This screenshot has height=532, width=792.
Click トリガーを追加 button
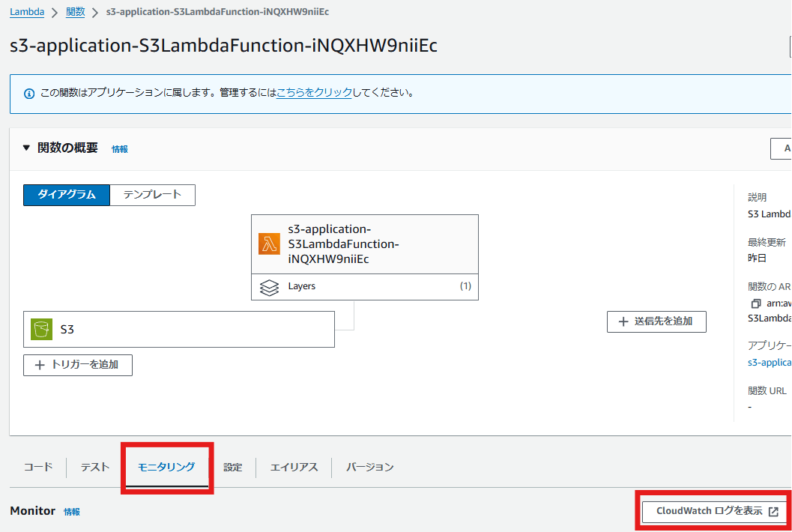pos(78,365)
